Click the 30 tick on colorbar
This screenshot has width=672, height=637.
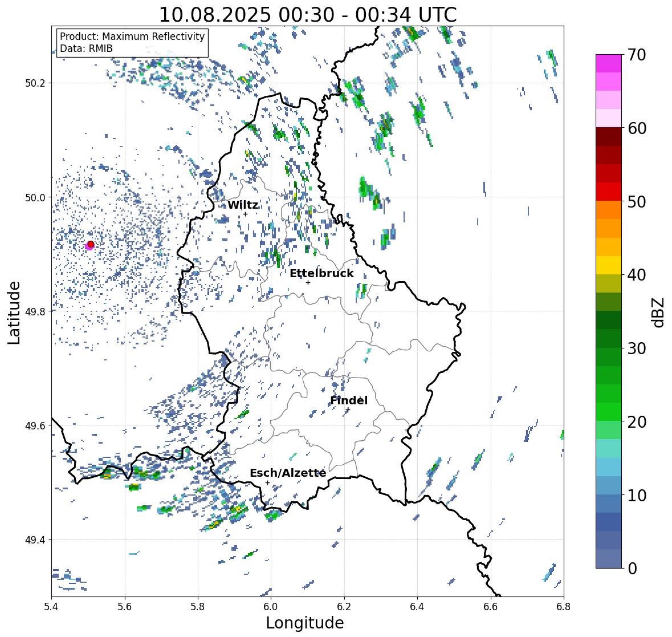pos(637,348)
